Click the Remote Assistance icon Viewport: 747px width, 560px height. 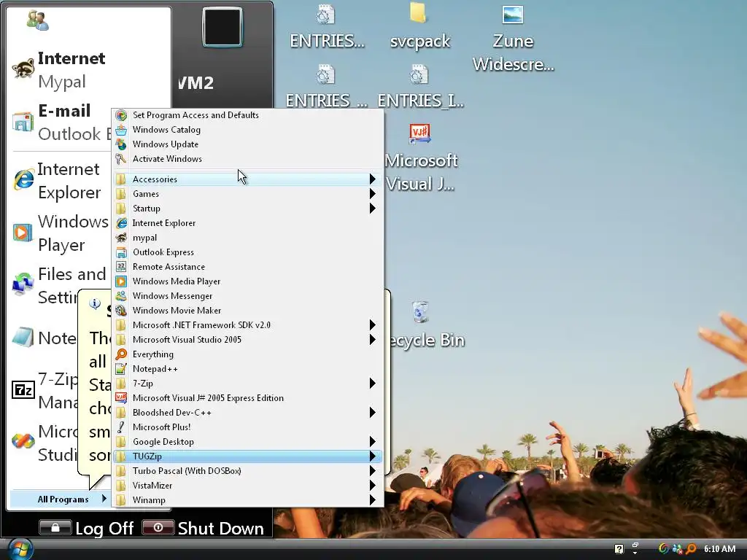(x=122, y=267)
